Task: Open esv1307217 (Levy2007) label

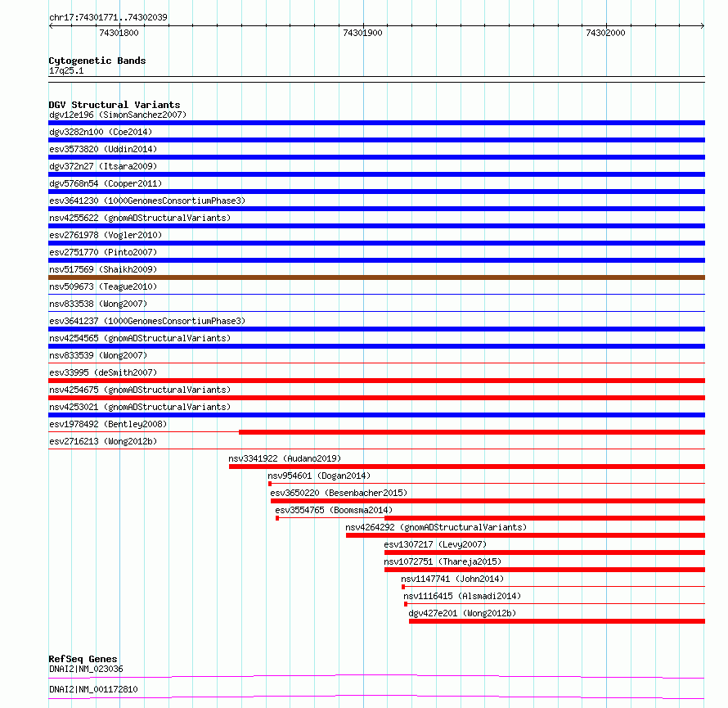Action: [x=435, y=544]
